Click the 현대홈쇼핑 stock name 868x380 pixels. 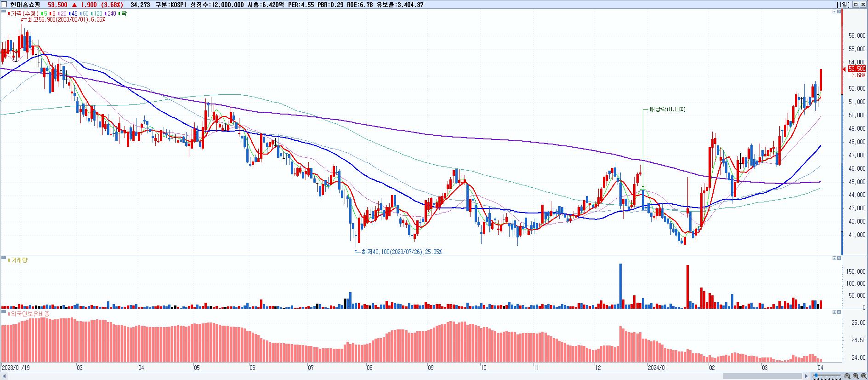tap(25, 5)
